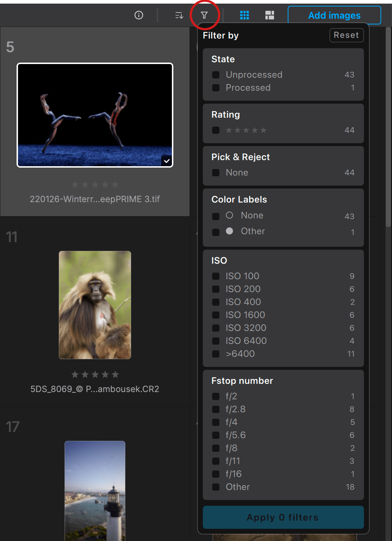Select the dancers image thumbnail
Image resolution: width=392 pixels, height=541 pixels.
(x=95, y=115)
